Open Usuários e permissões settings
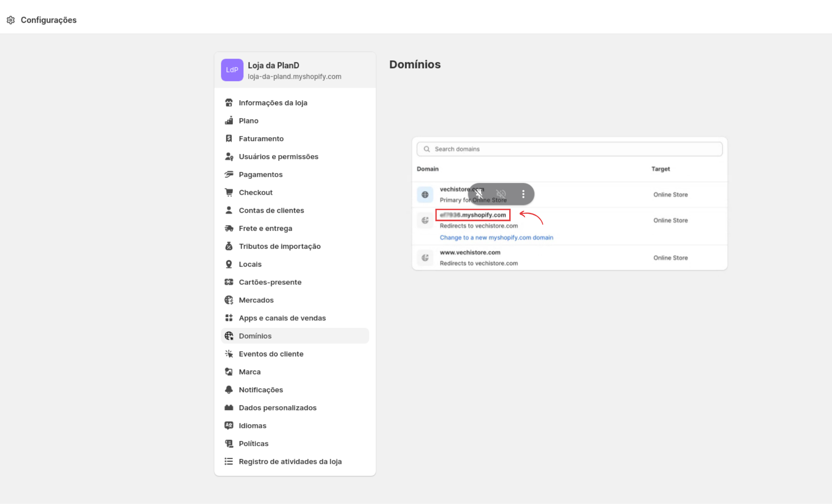The image size is (832, 504). [x=278, y=156]
